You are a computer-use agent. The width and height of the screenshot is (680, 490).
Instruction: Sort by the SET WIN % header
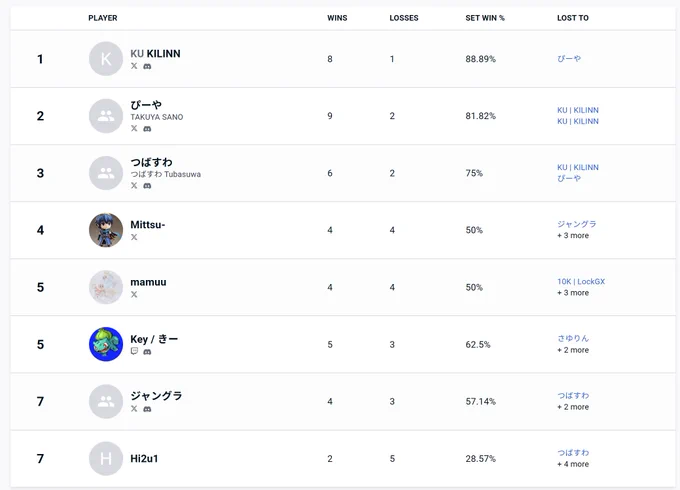tap(485, 18)
